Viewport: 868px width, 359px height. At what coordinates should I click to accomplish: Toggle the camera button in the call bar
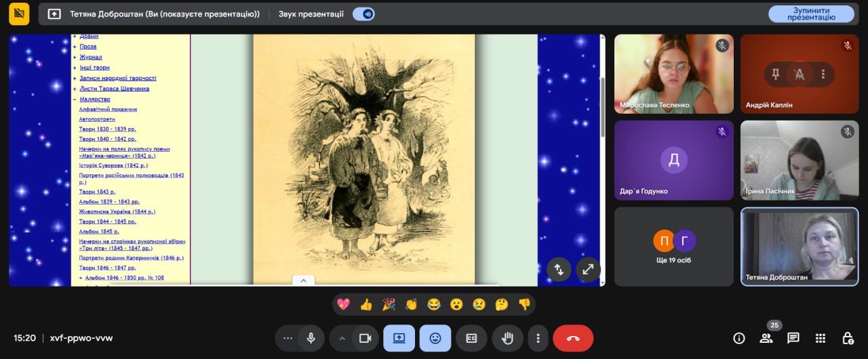[365, 338]
